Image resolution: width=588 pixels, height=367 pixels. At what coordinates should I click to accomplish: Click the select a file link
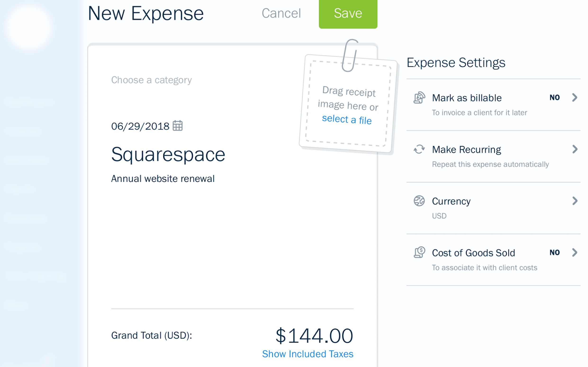pyautogui.click(x=347, y=119)
